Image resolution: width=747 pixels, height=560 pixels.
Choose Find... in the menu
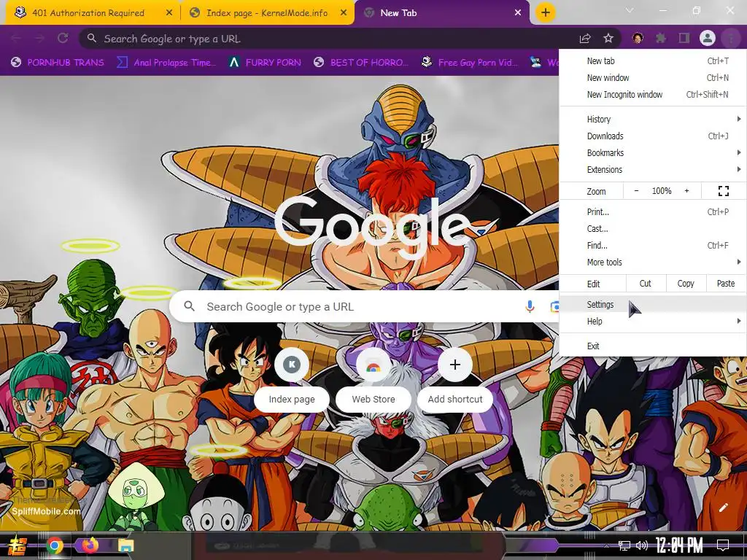coord(653,246)
